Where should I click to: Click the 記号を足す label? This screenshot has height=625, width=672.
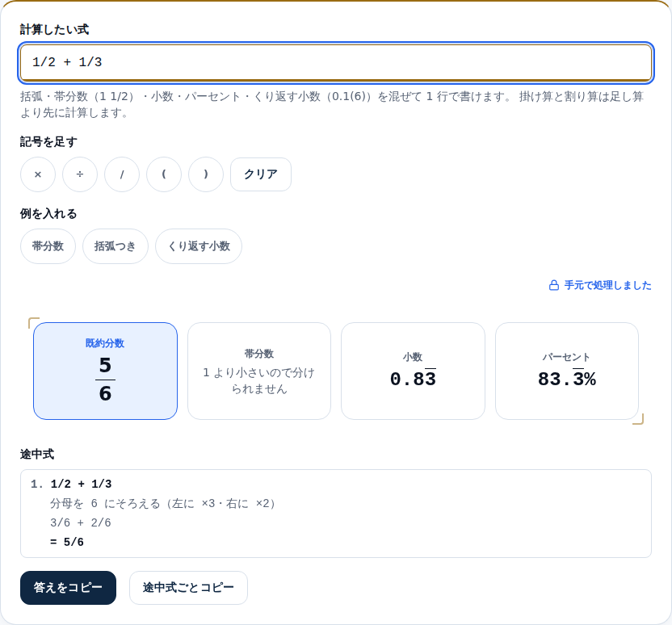point(48,142)
